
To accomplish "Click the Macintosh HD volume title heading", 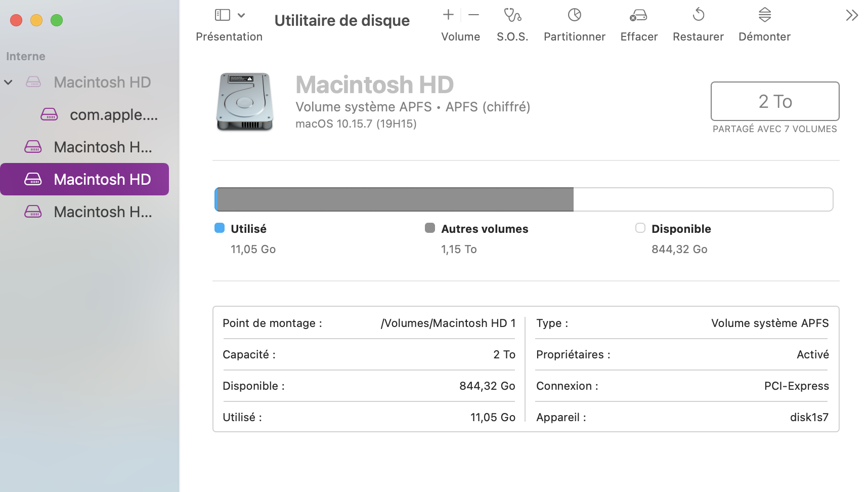I will 375,85.
